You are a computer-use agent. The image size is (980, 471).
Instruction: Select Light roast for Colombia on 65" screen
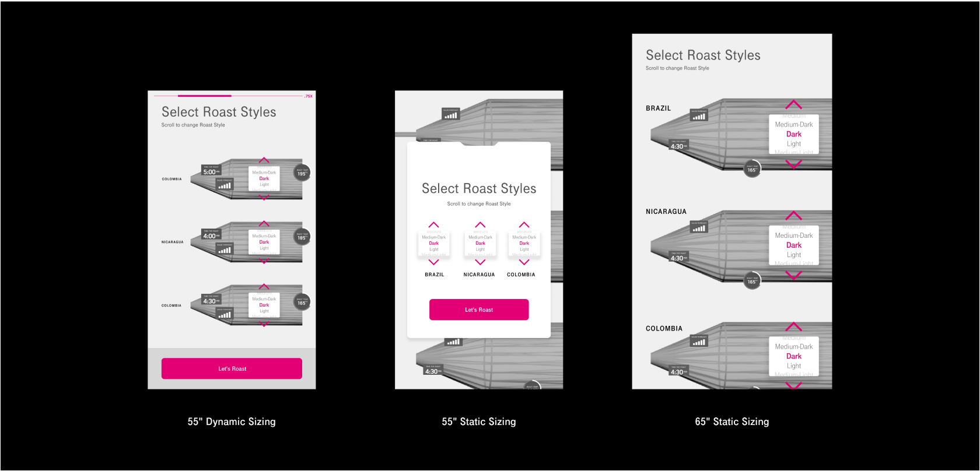tap(793, 365)
